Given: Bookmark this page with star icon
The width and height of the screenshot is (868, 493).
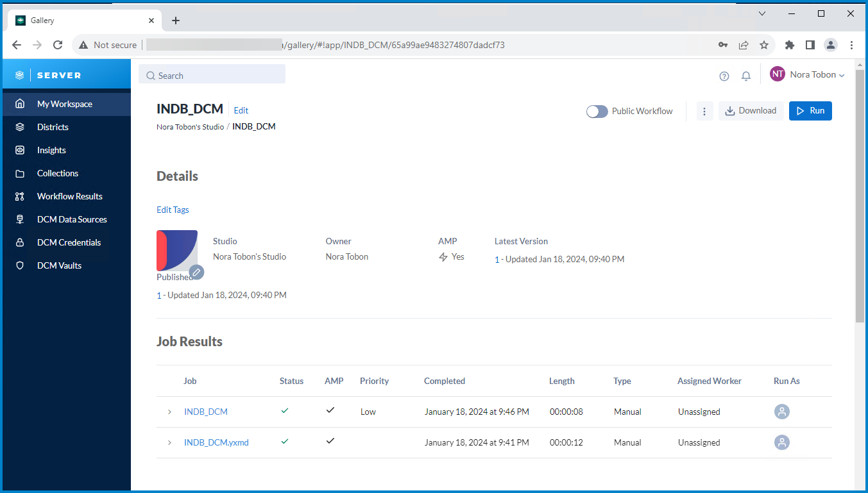Looking at the screenshot, I should pos(764,45).
